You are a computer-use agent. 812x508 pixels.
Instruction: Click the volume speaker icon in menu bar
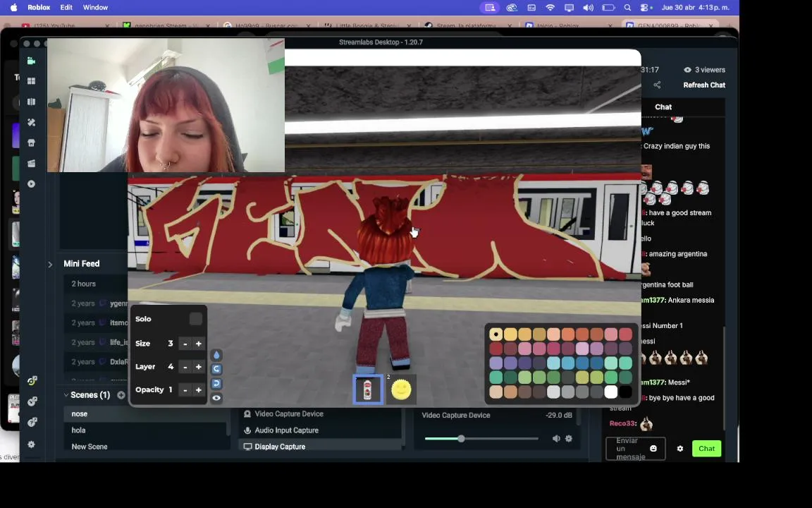pos(588,8)
